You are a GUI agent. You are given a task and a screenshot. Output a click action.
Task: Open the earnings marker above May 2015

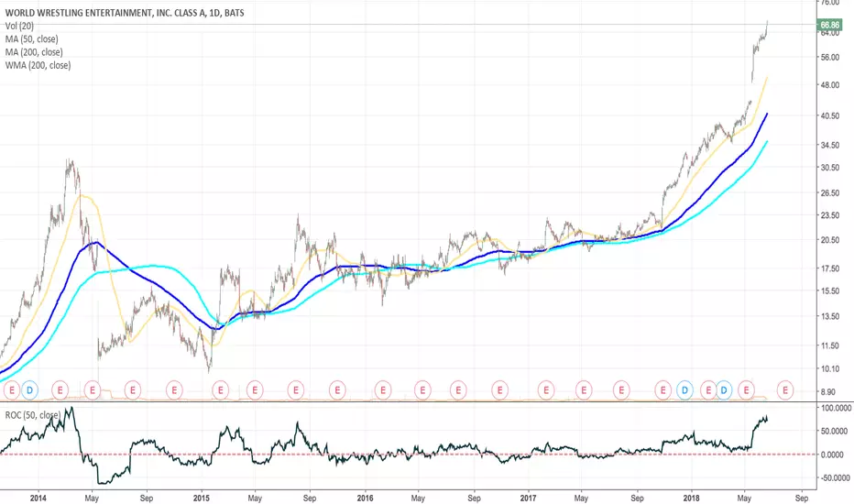click(255, 390)
